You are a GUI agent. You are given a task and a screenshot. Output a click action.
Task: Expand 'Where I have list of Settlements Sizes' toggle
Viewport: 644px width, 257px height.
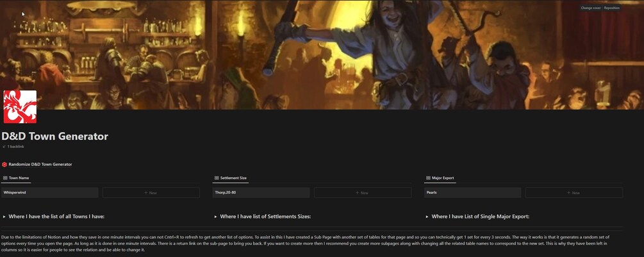click(215, 217)
